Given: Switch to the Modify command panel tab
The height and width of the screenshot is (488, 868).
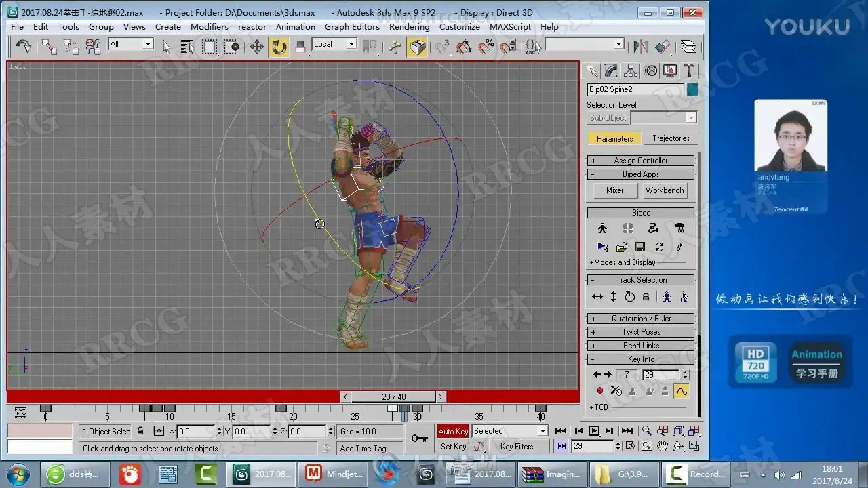Looking at the screenshot, I should pos(612,70).
